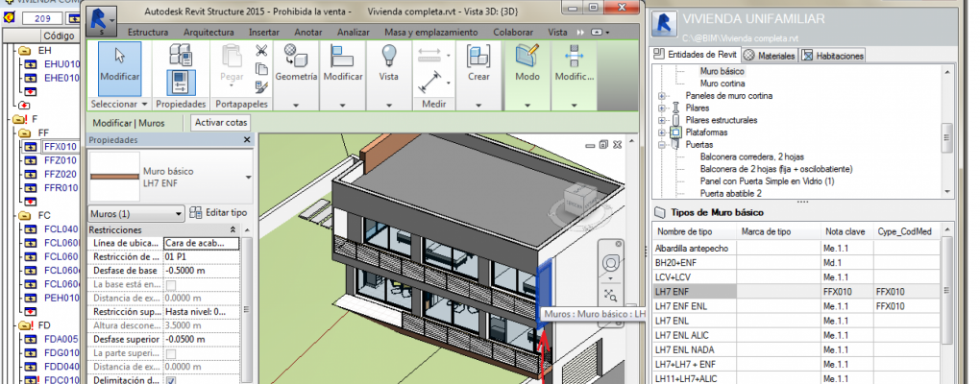Image resolution: width=980 pixels, height=384 pixels.
Task: Click the Cut (scissors) clipboard icon
Action: coord(262,51)
